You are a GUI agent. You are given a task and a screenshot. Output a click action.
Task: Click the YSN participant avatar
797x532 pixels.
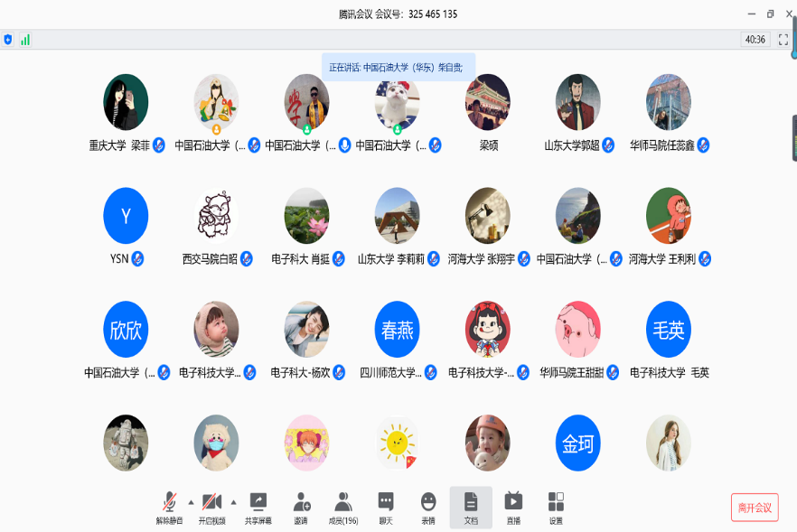[x=126, y=216]
